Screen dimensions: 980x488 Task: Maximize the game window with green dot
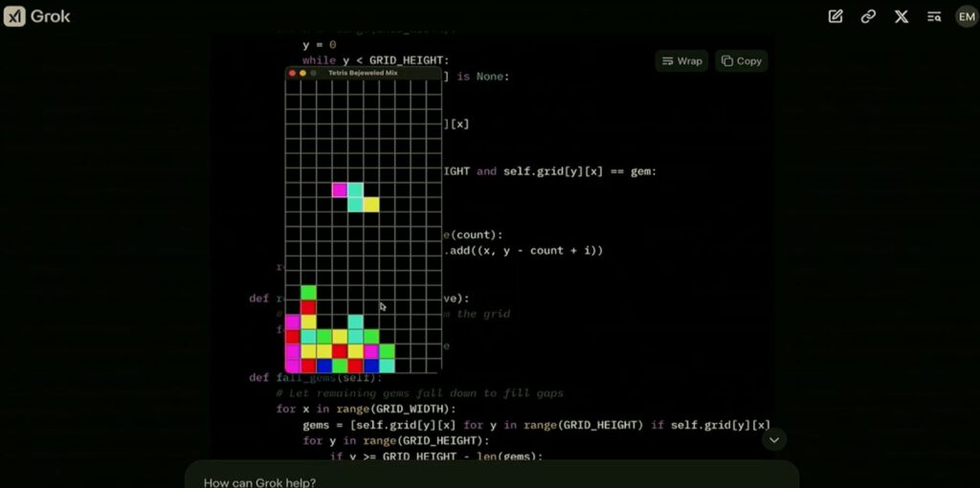313,73
